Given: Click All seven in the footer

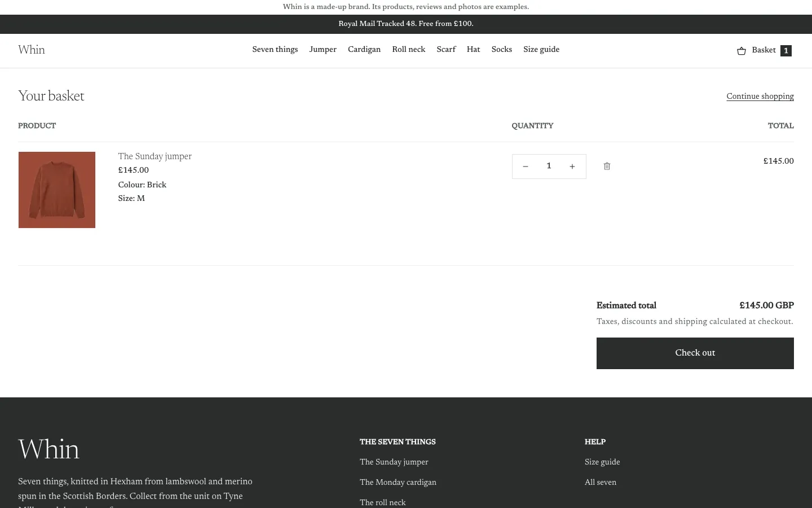Looking at the screenshot, I should 601,482.
